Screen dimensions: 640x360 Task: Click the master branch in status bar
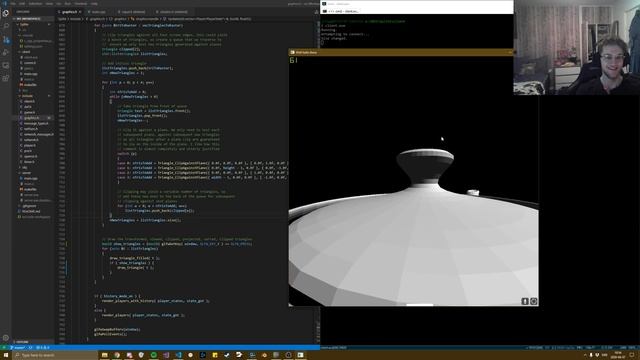(18, 347)
